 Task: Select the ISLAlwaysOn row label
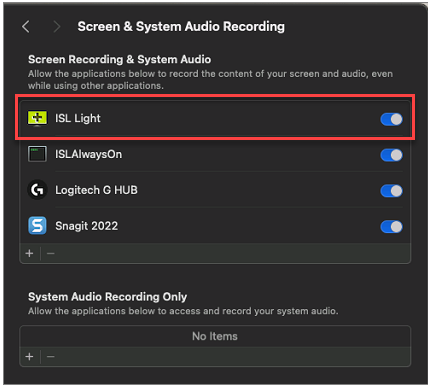click(x=89, y=154)
